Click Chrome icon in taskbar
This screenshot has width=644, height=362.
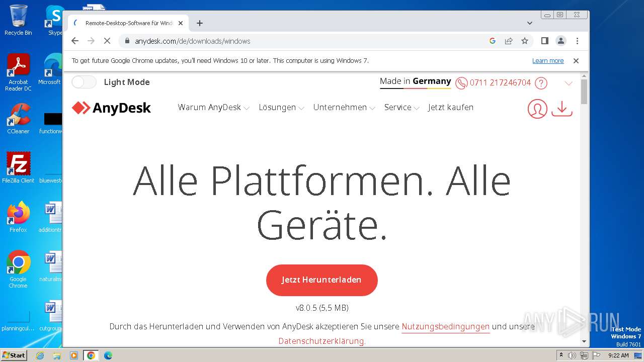click(91, 355)
